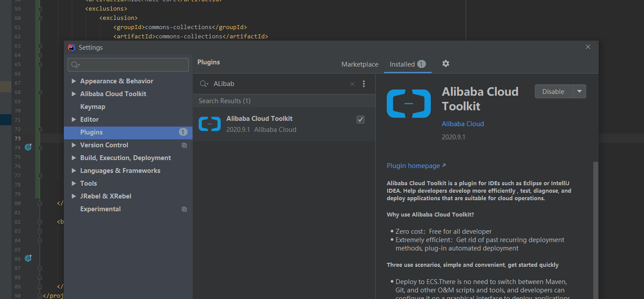Click project-level icon next to Experimental
The image size is (644, 299).
pos(184,209)
